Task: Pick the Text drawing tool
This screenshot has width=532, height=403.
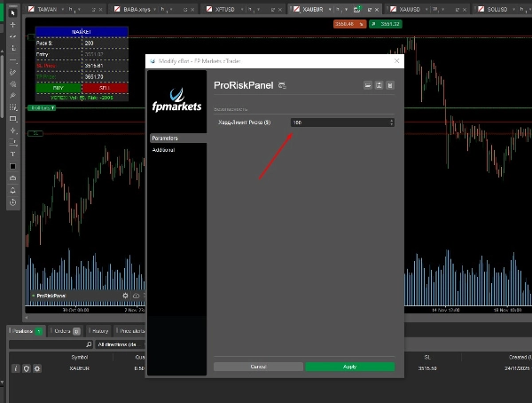Action: coord(12,154)
